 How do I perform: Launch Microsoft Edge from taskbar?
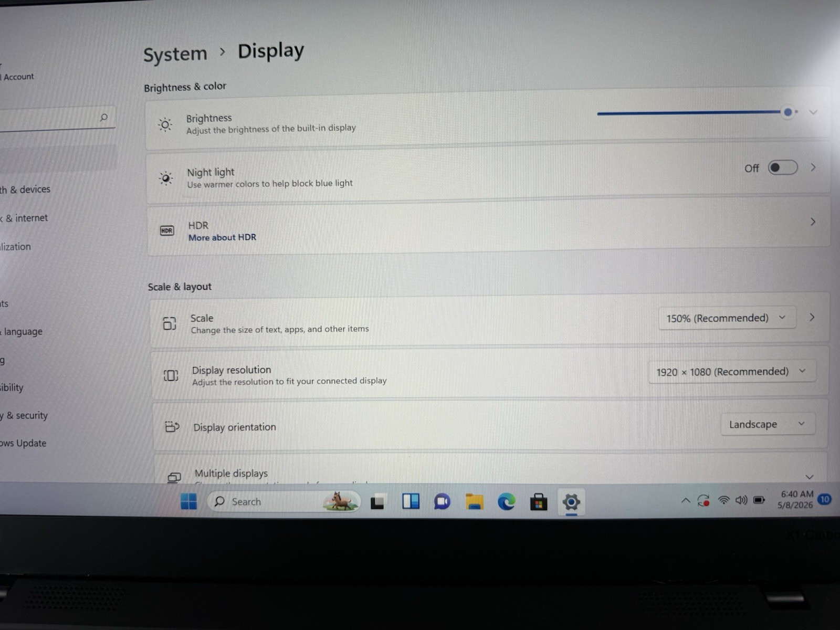(506, 502)
